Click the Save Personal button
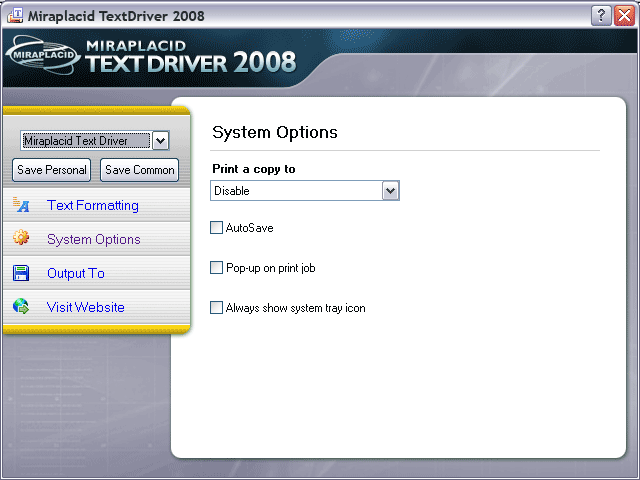The image size is (640, 480). (x=51, y=170)
